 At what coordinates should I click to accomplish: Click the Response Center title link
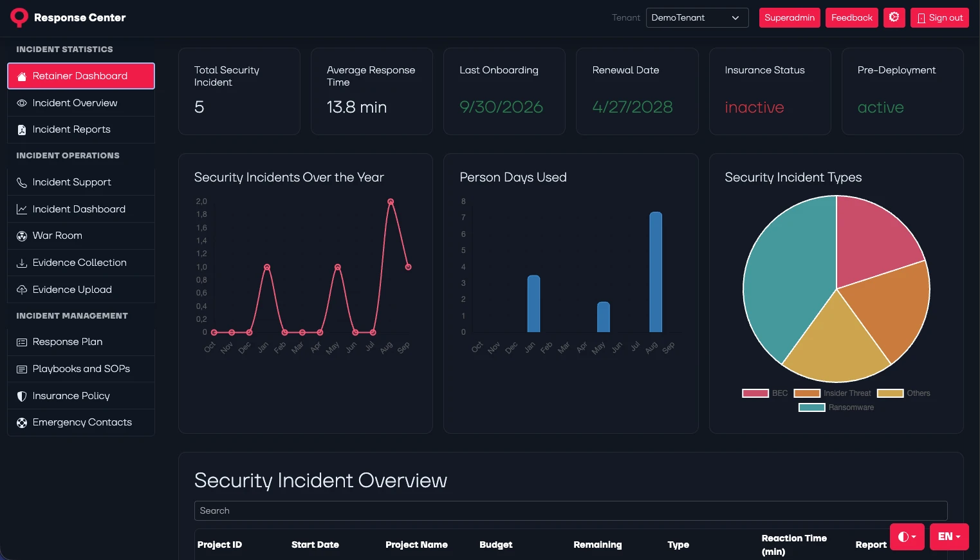point(80,17)
